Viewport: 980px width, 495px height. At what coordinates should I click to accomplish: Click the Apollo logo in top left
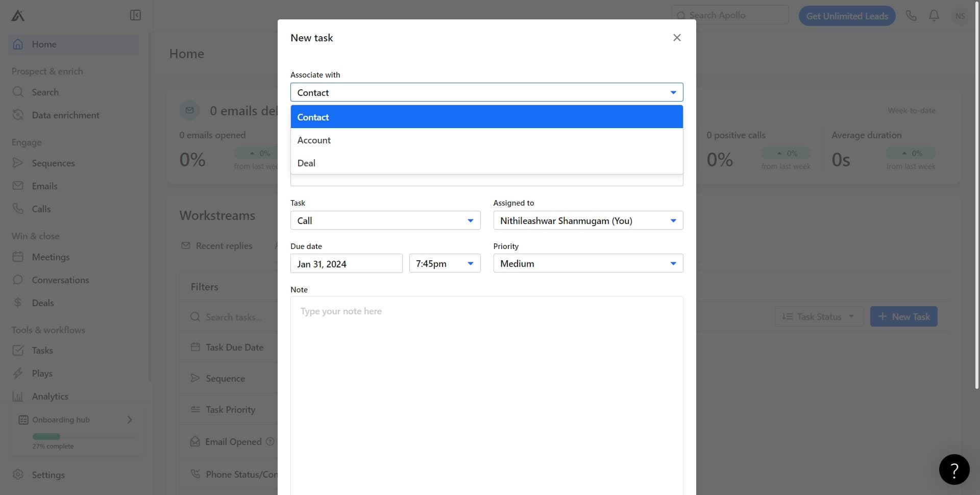(x=17, y=15)
